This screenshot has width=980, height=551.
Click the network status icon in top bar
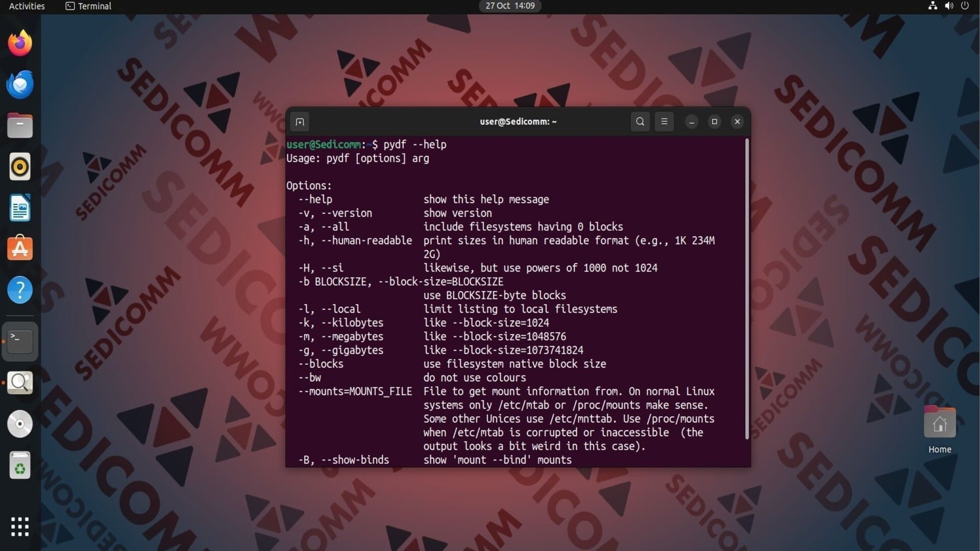933,6
